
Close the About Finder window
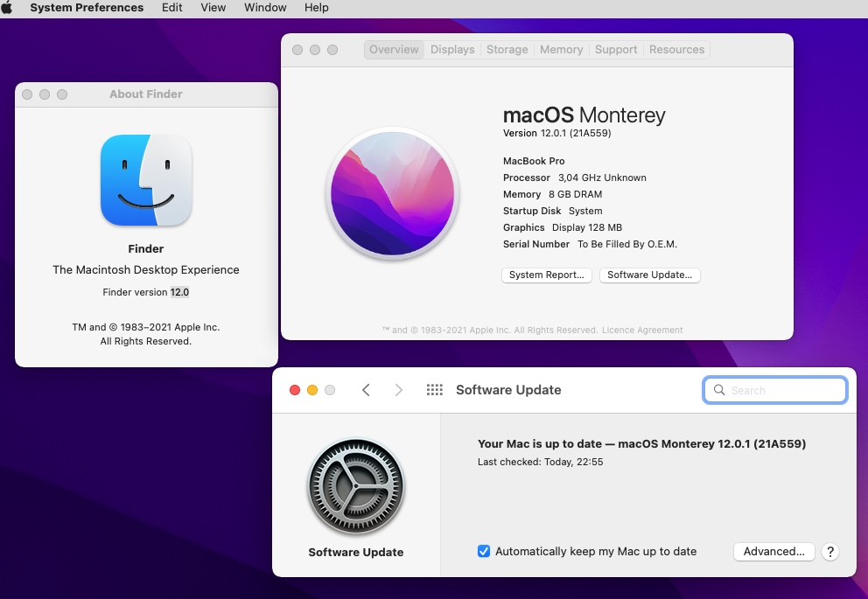click(27, 94)
